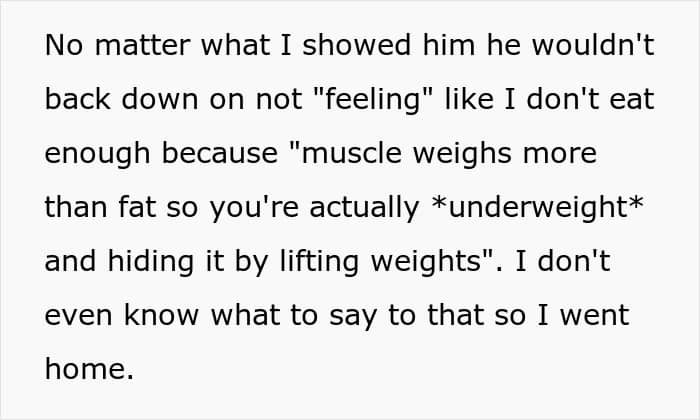Screen dimensions: 700x420
Task: Click the word "matter" in first line
Action: [x=142, y=46]
